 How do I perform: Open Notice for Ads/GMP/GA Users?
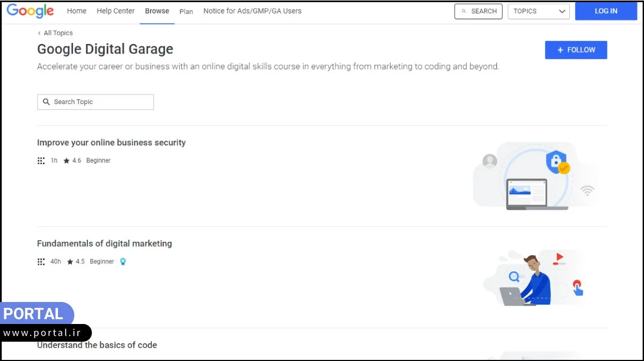252,11
